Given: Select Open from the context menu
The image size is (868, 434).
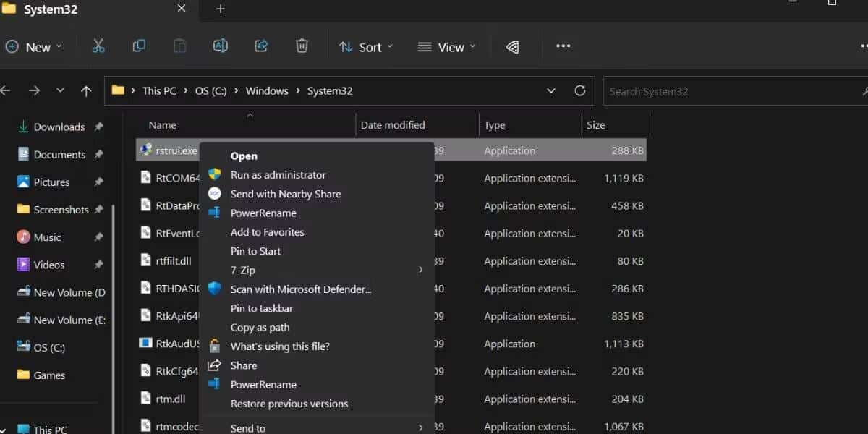Looking at the screenshot, I should (x=244, y=156).
